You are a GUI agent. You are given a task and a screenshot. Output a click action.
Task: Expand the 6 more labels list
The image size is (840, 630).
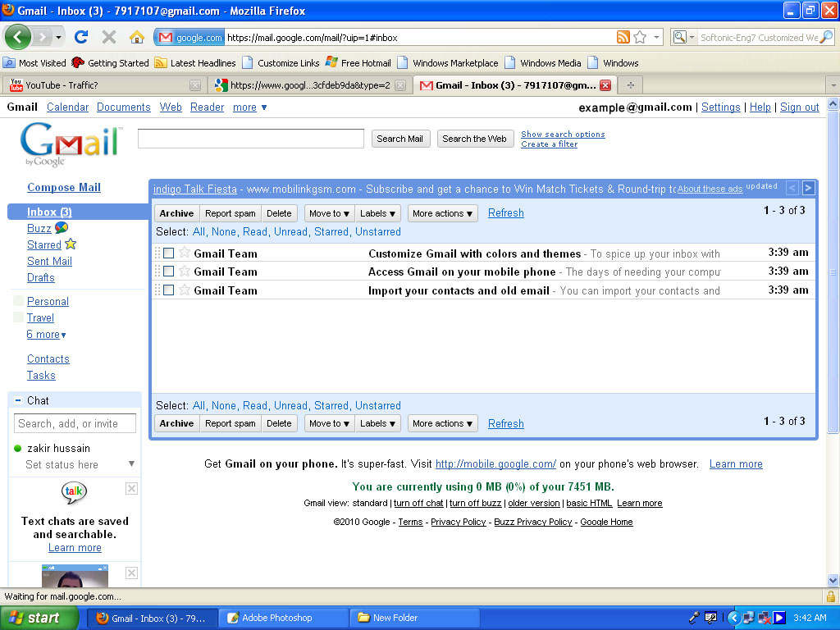point(47,335)
